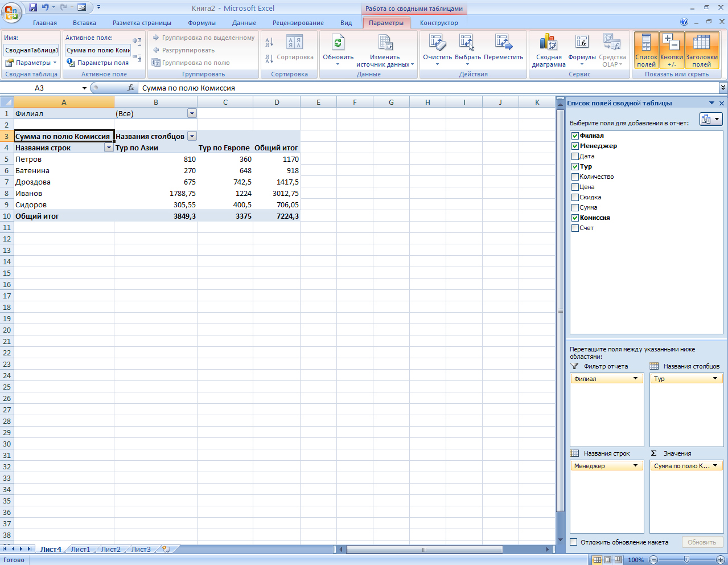728x565 pixels.
Task: Open the Вставка ribbon tab
Action: click(84, 23)
